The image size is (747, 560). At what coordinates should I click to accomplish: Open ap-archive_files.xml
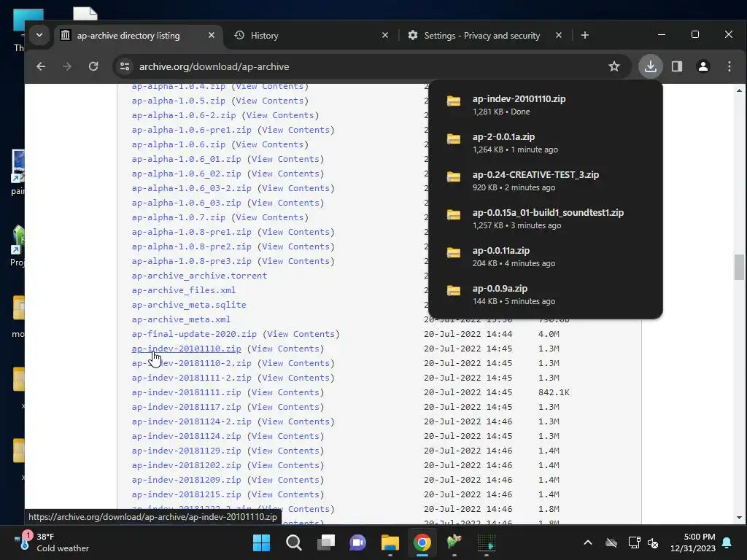(184, 290)
